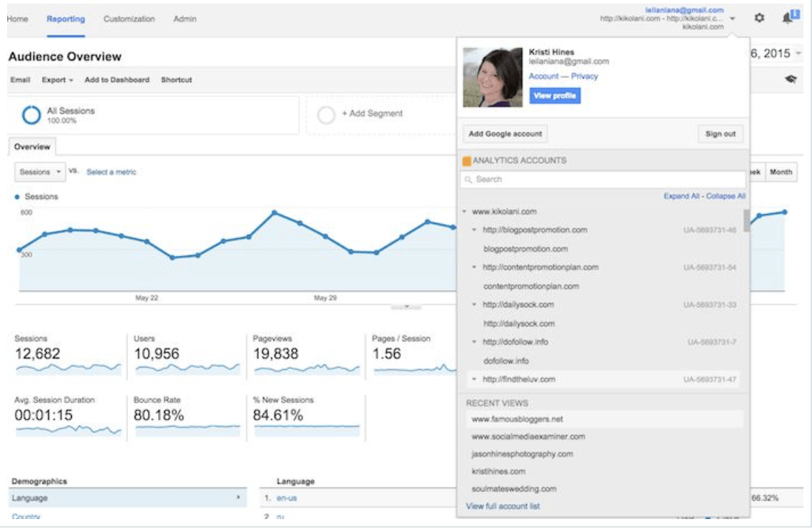Viewport: 812px width, 529px height.
Task: Collapse the www.kikolani.com account tree
Action: pyautogui.click(x=464, y=212)
